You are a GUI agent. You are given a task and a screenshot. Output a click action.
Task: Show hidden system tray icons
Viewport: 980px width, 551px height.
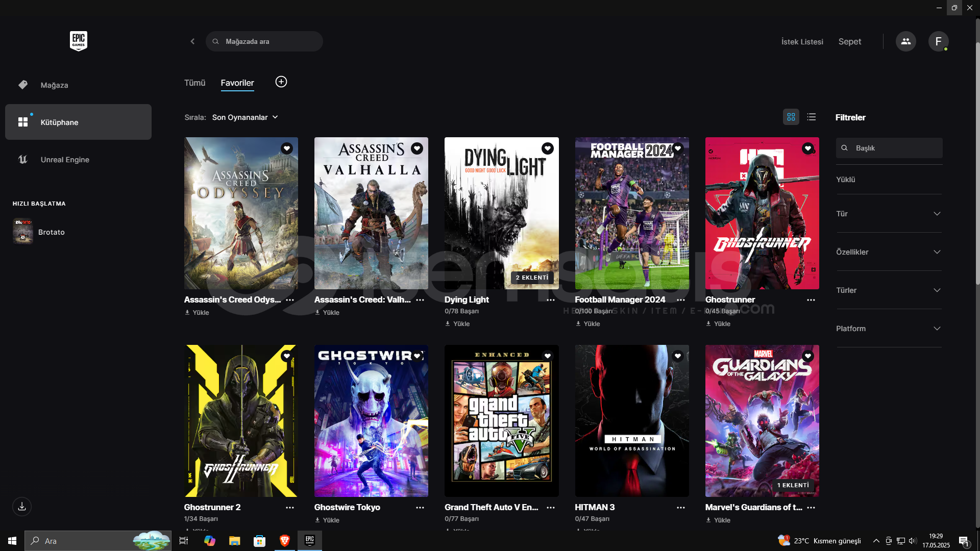(876, 541)
